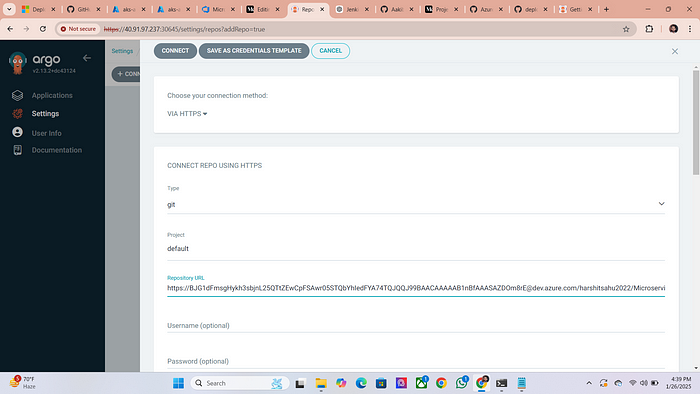Image resolution: width=700 pixels, height=394 pixels.
Task: Go forward in the browser
Action: tap(26, 29)
